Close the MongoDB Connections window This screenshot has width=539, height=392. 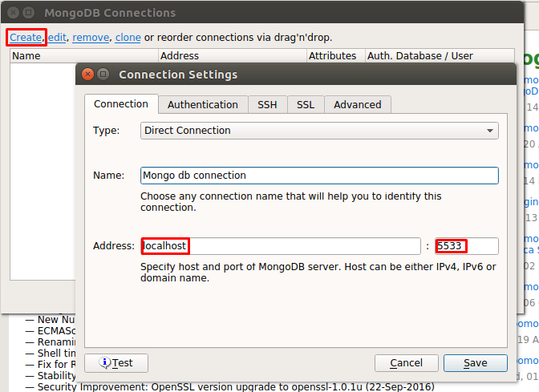(12, 13)
